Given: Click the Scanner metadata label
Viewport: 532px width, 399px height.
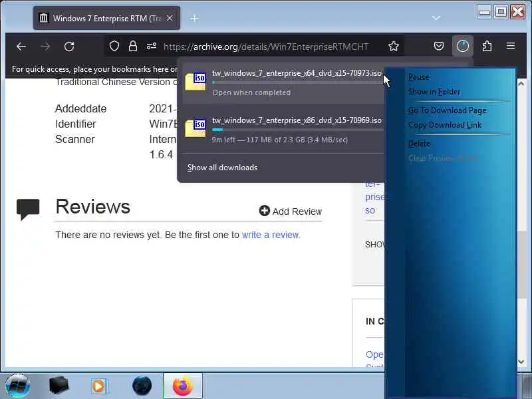Looking at the screenshot, I should click(x=75, y=139).
